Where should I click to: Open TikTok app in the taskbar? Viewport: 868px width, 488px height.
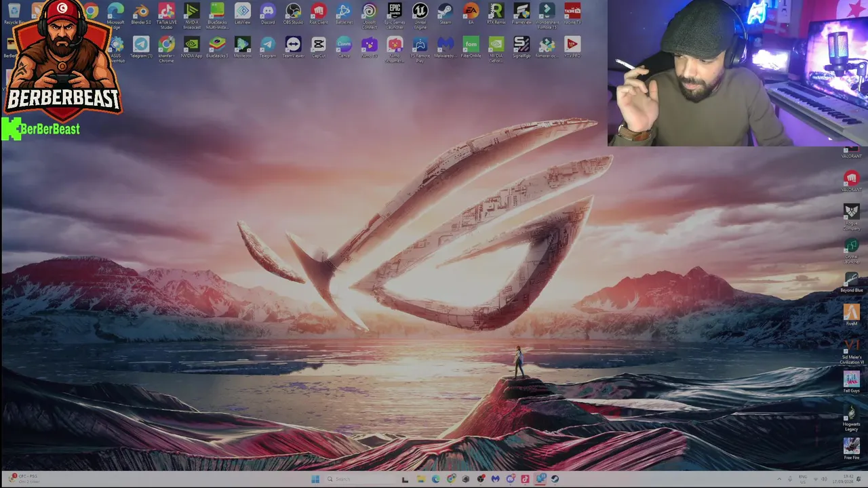pyautogui.click(x=525, y=479)
